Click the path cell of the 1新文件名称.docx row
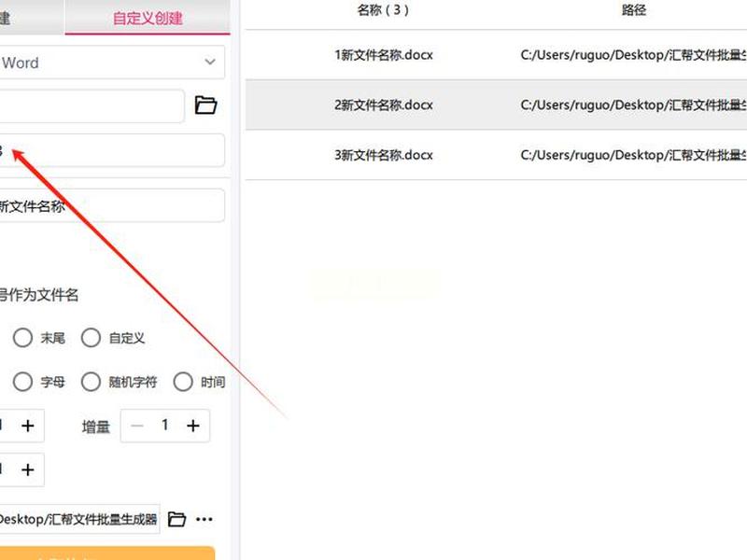The width and height of the screenshot is (747, 560). [x=634, y=55]
